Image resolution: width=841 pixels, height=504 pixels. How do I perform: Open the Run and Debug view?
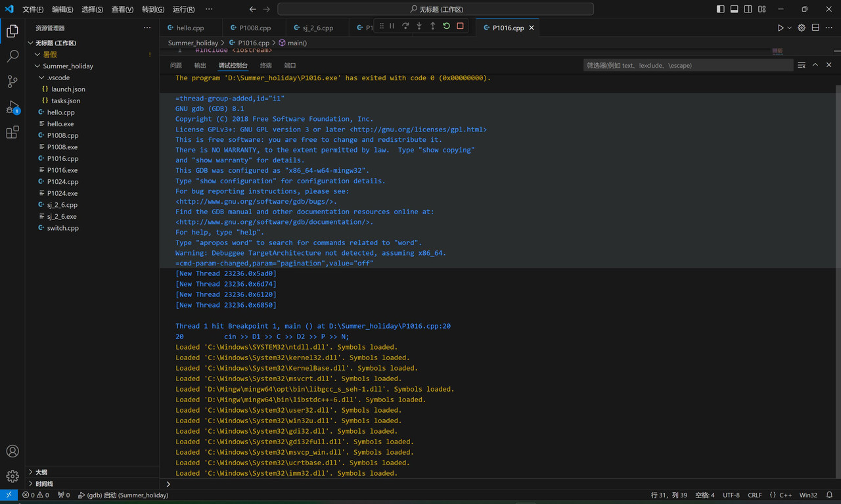pyautogui.click(x=12, y=107)
